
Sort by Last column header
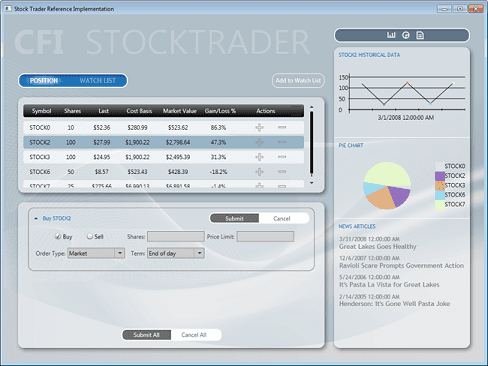point(103,111)
